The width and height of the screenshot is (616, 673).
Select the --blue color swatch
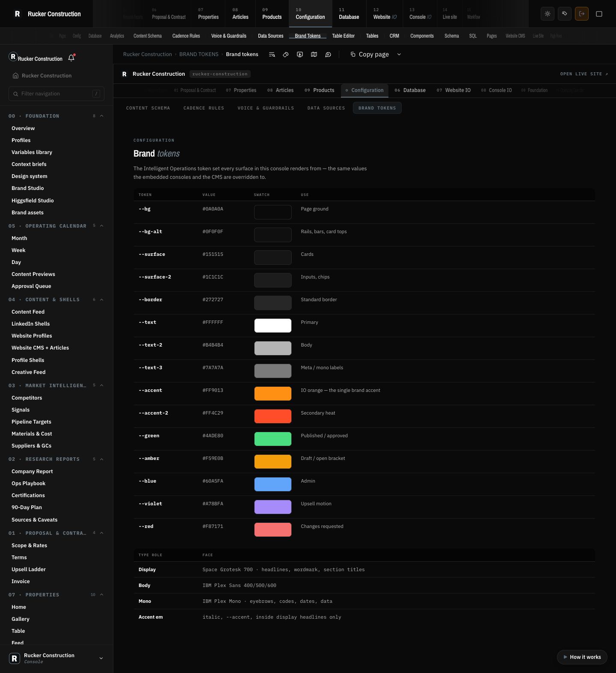pos(273,484)
